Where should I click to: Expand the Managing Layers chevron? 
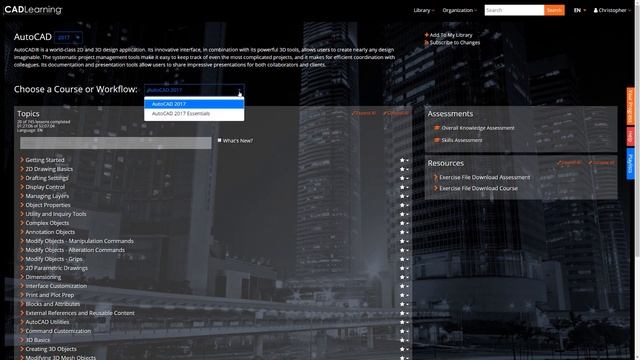click(22, 196)
